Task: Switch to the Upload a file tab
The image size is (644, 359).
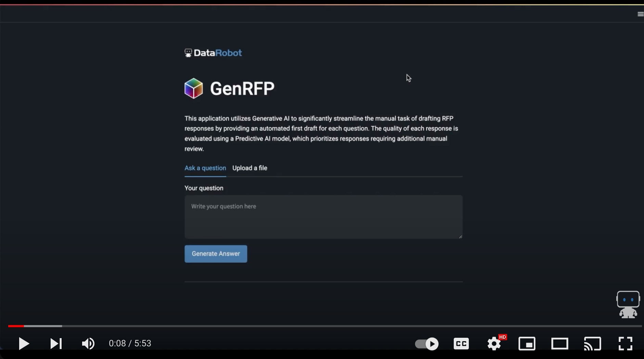Action: coord(250,168)
